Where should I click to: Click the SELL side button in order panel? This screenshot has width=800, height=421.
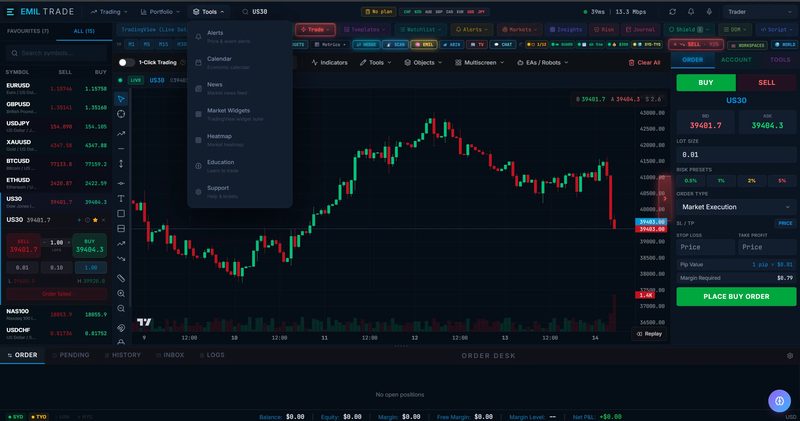click(766, 82)
